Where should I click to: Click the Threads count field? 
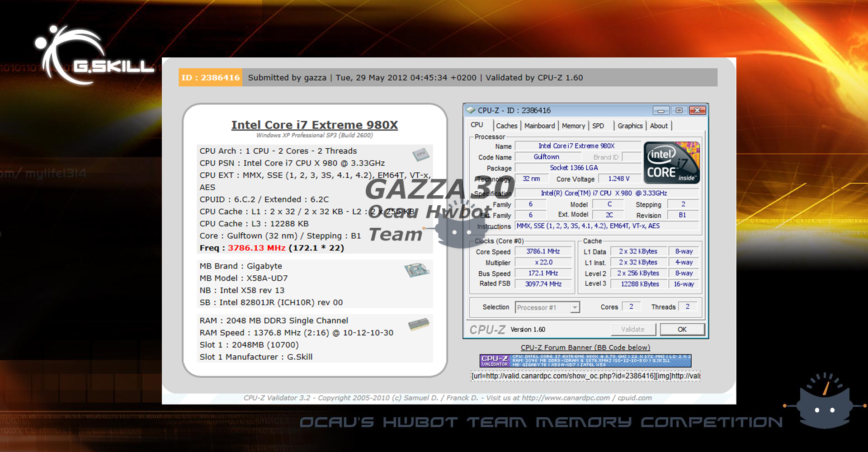coord(688,306)
